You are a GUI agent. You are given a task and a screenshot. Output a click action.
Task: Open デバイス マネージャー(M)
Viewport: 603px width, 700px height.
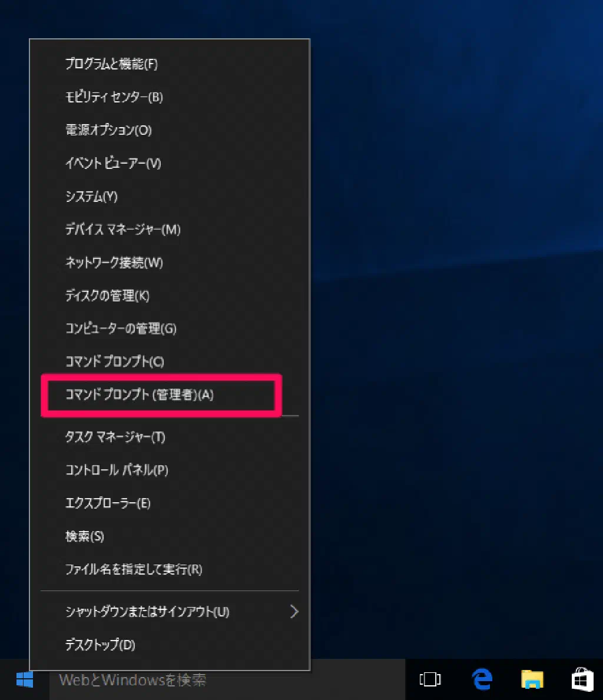(122, 230)
